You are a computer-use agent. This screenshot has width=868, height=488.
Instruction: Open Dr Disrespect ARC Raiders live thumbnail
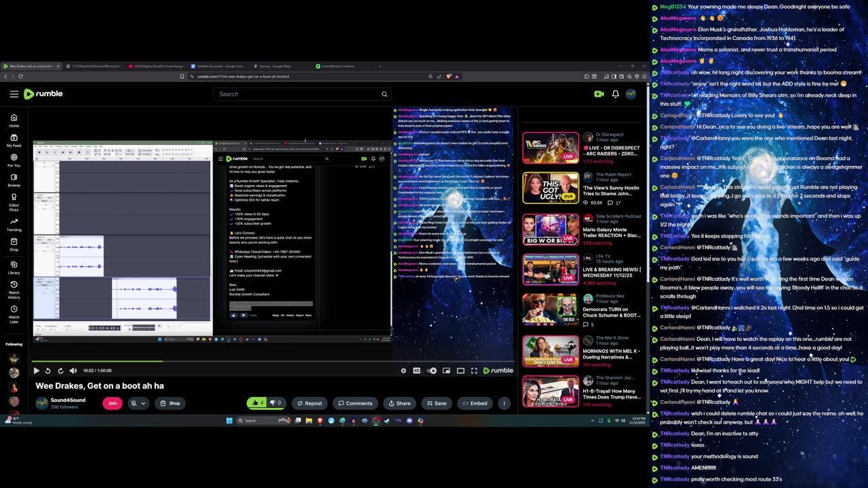(x=551, y=147)
